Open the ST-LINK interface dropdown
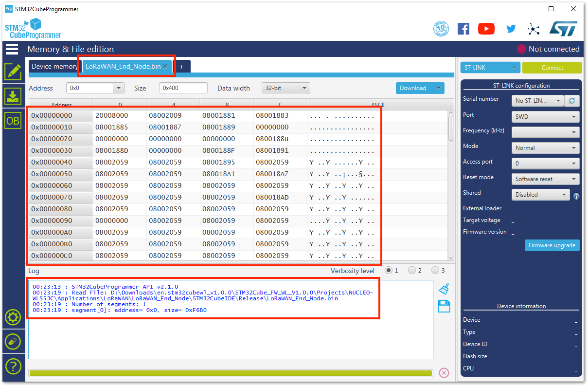The height and width of the screenshot is (386, 588). click(490, 68)
